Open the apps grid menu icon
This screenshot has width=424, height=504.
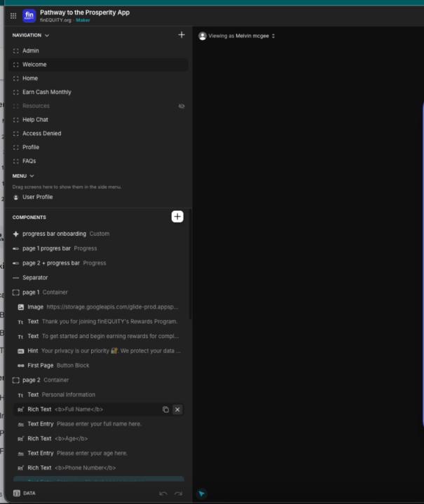[13, 15]
